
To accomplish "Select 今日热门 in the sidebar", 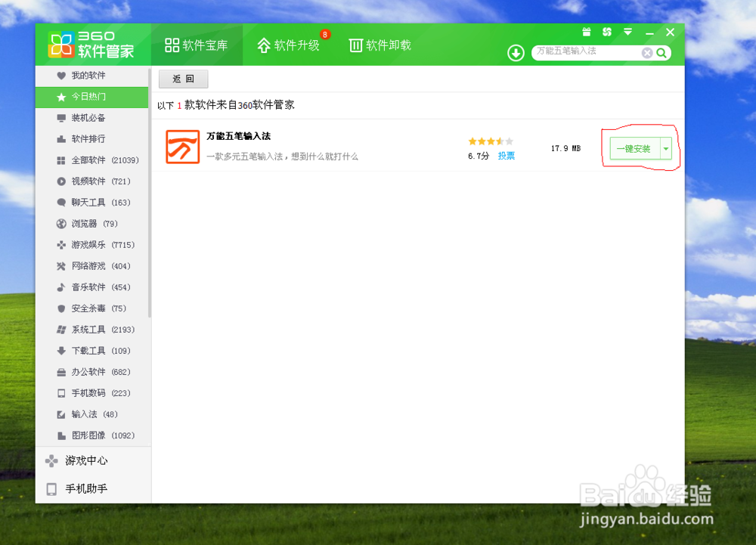I will (x=91, y=97).
